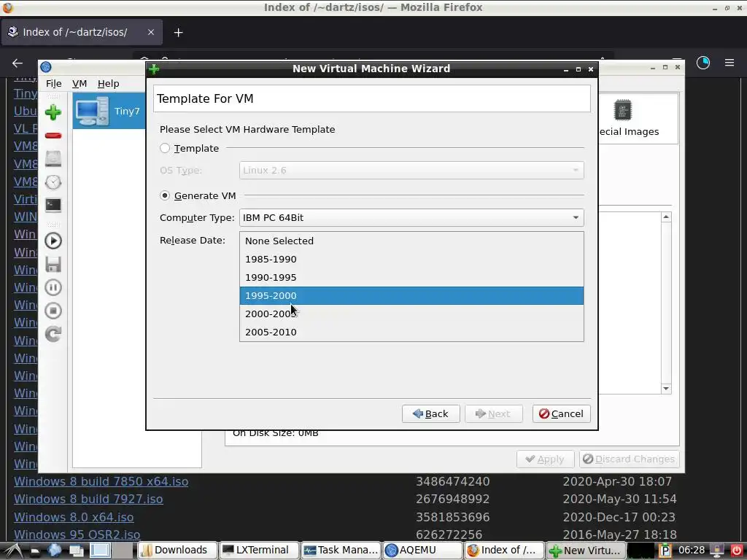Open Firefox hamburger menu icon
This screenshot has height=560, width=747.
[x=729, y=63]
